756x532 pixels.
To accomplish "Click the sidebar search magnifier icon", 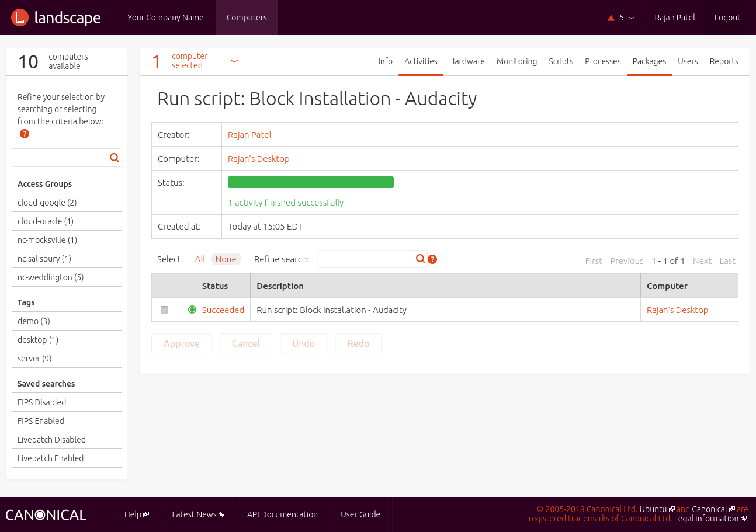I will 115,158.
